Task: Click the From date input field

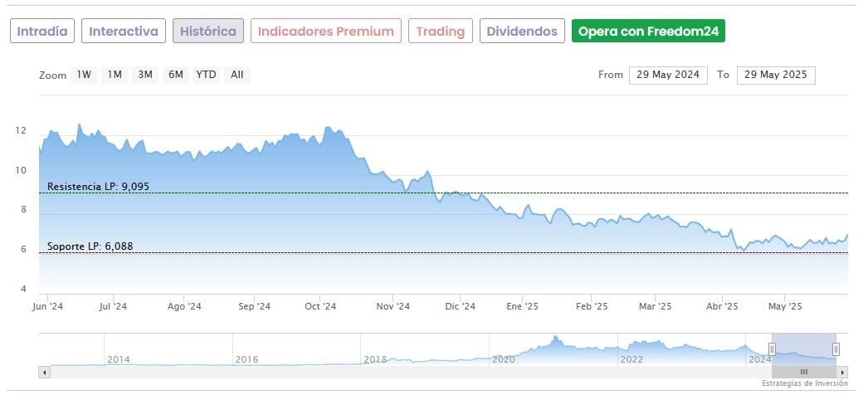Action: [x=668, y=75]
